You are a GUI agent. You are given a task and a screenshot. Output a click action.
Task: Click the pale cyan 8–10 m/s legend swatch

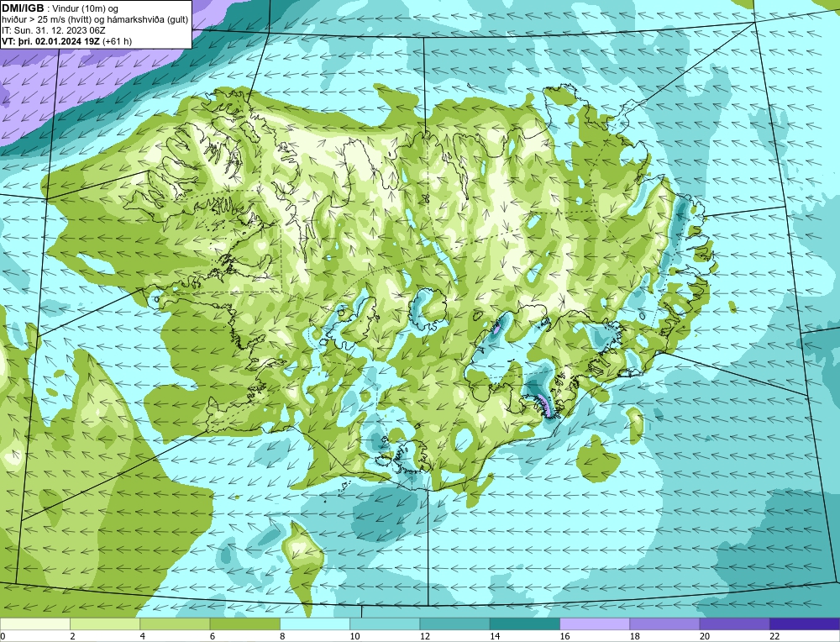315,624
